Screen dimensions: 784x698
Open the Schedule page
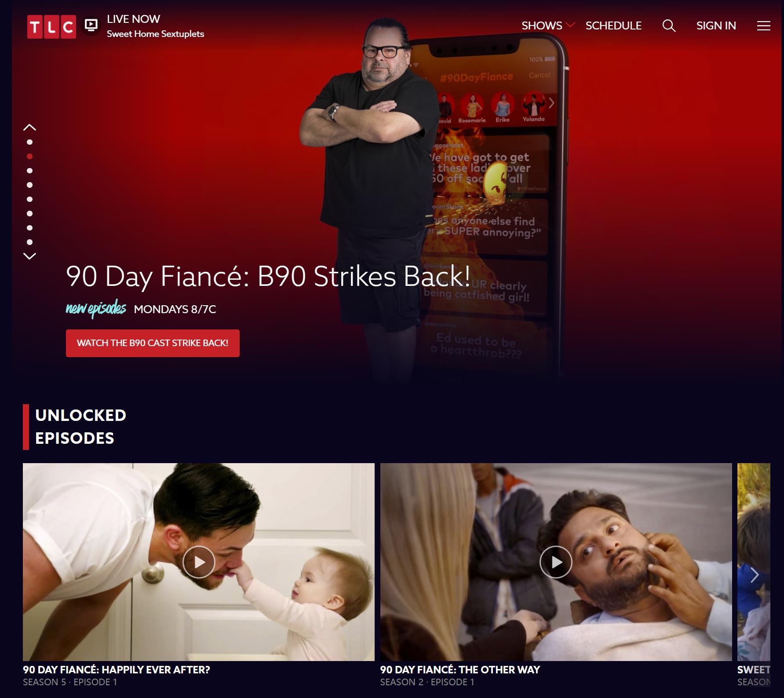click(613, 26)
